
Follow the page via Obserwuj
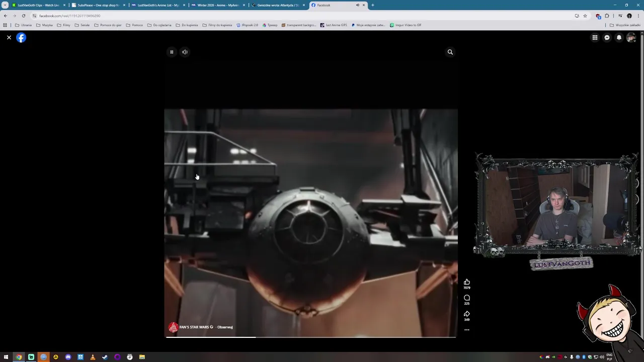(225, 327)
